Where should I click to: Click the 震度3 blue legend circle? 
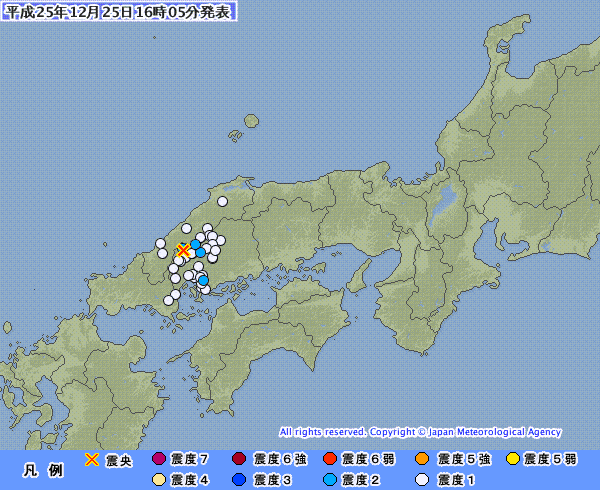point(239,480)
